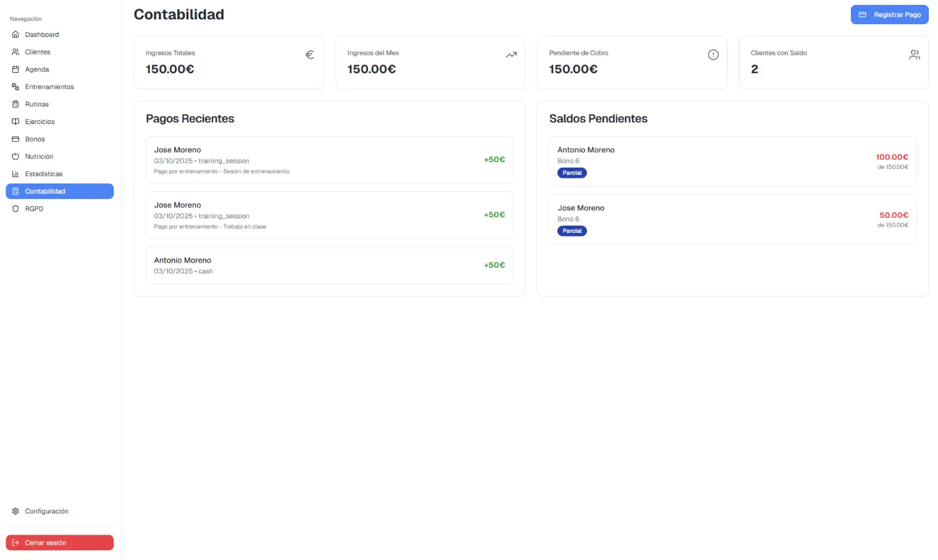Image resolution: width=938 pixels, height=560 pixels.
Task: Open Jose Moreno pending balance card
Action: coord(733,219)
